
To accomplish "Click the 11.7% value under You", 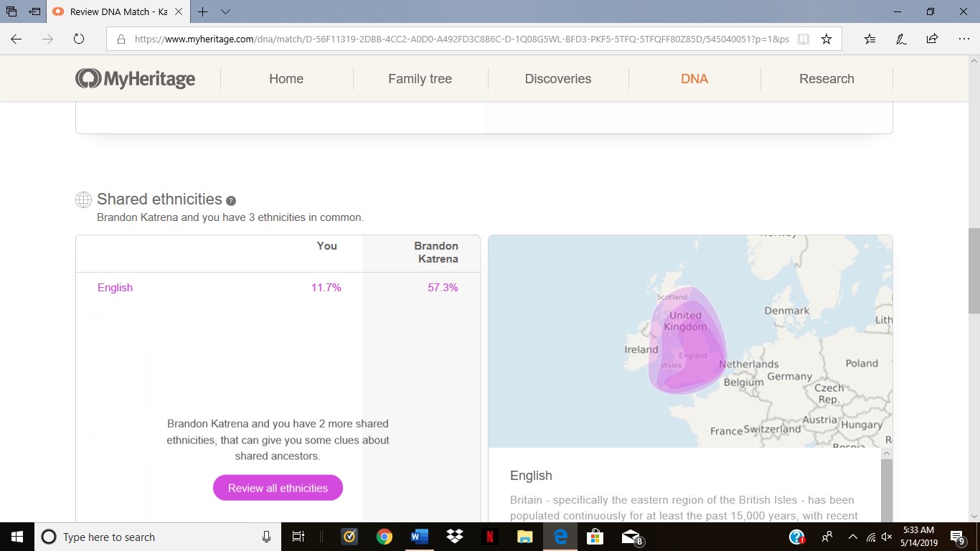I will tap(326, 288).
